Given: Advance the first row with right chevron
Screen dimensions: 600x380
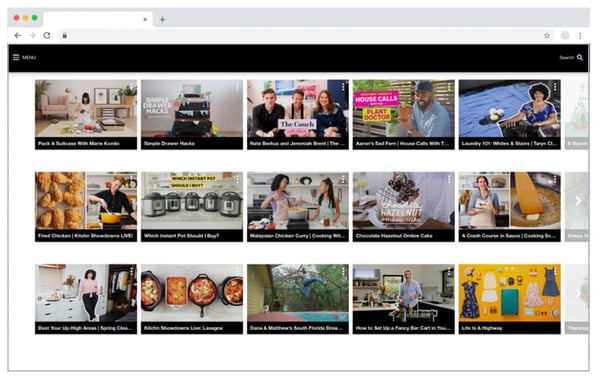Looking at the screenshot, I should coord(578,109).
